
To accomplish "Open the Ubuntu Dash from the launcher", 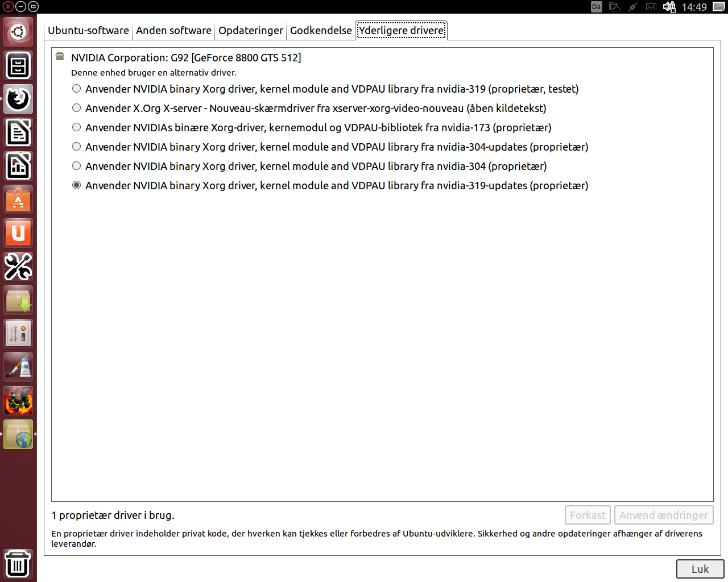I will point(18,32).
